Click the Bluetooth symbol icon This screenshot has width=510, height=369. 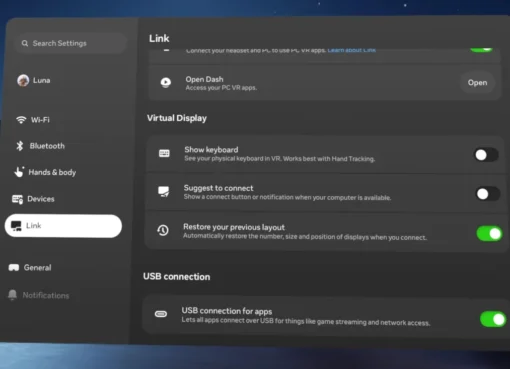(x=20, y=146)
